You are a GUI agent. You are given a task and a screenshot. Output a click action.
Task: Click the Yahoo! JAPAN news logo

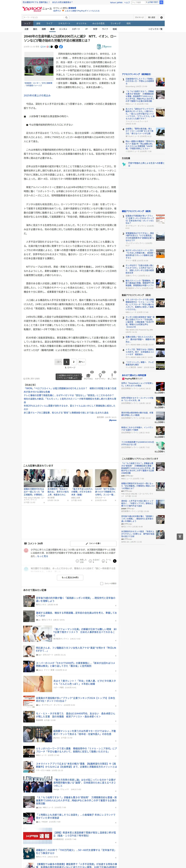tap(37, 9)
